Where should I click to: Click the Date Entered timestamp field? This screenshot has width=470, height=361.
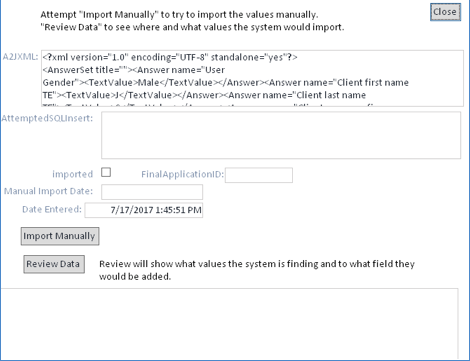[144, 210]
